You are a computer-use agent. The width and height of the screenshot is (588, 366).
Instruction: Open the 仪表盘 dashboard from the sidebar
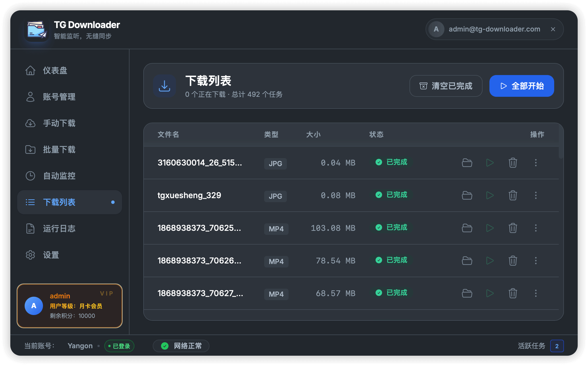click(x=55, y=70)
